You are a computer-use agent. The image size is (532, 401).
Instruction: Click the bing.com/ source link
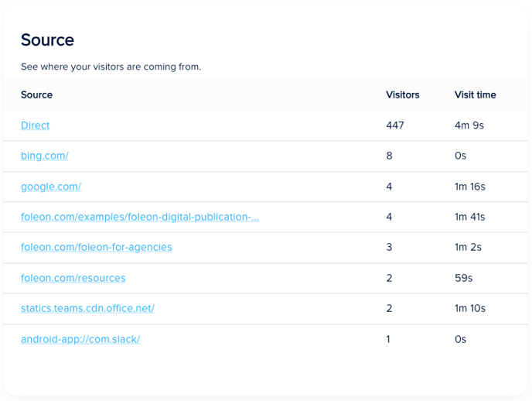coord(45,156)
